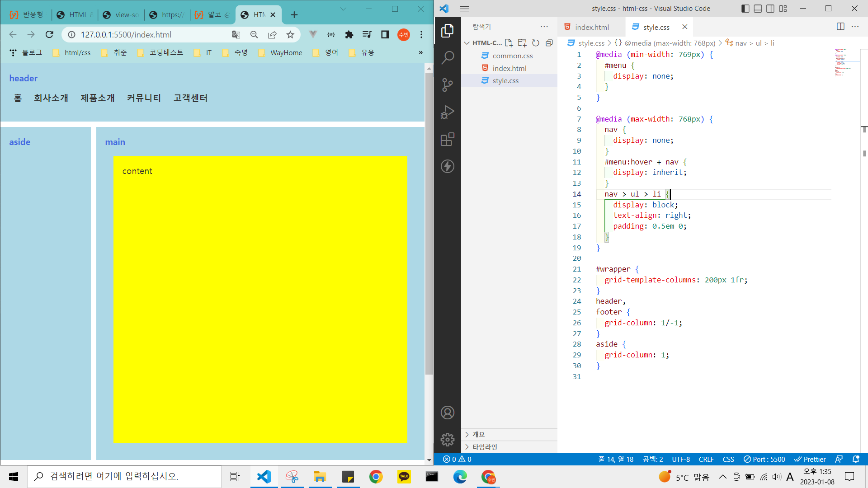The width and height of the screenshot is (868, 488).
Task: Open Run and Debug view
Action: (447, 112)
